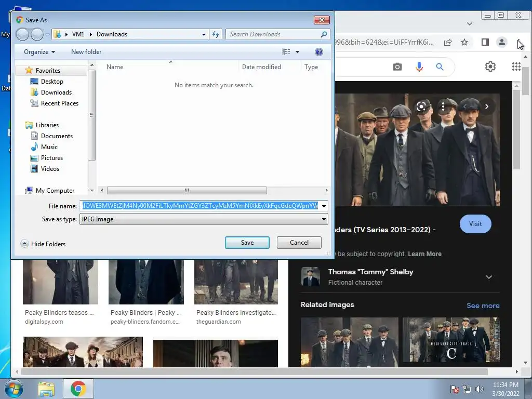Click the Forward arrow in Save As dialog
Viewport: 532px width, 399px height.
click(x=37, y=34)
